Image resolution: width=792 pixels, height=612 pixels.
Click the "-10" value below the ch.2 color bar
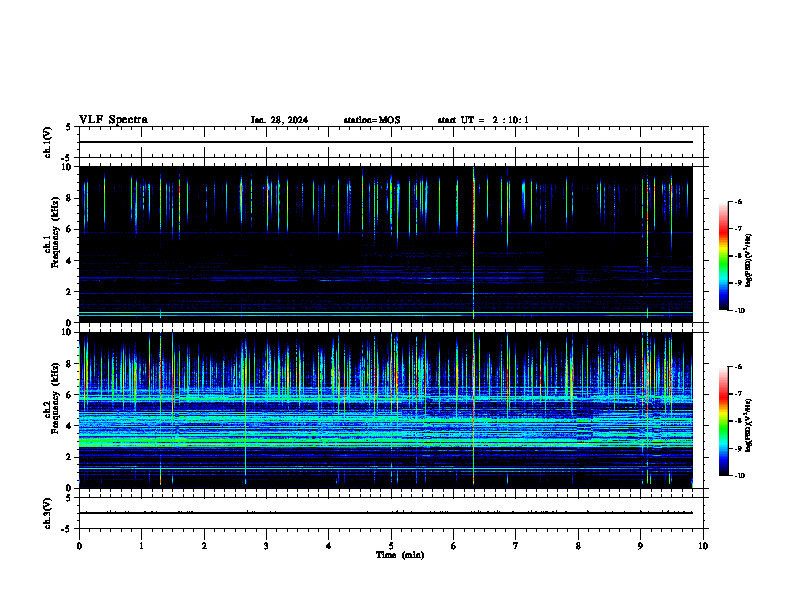739,476
